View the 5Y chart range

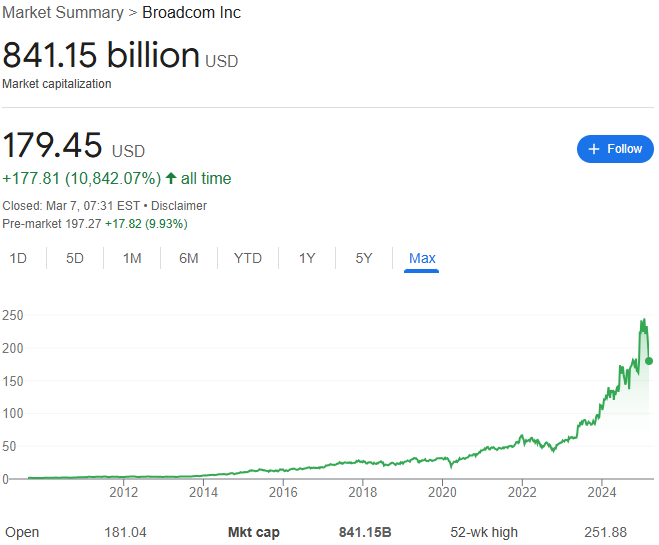pos(364,258)
